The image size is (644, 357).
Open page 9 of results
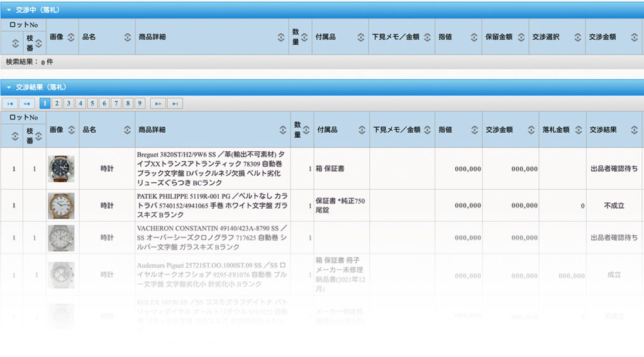[x=140, y=104]
